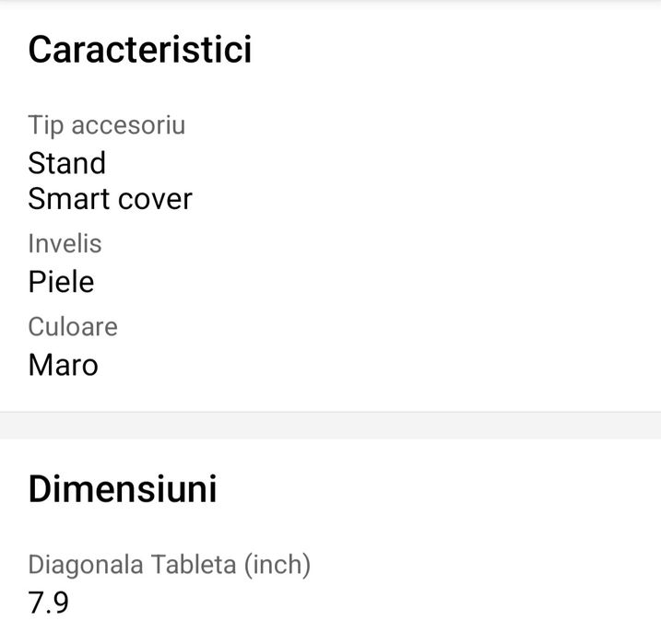Tap the Culoare label
661x644 pixels.
[x=73, y=326]
